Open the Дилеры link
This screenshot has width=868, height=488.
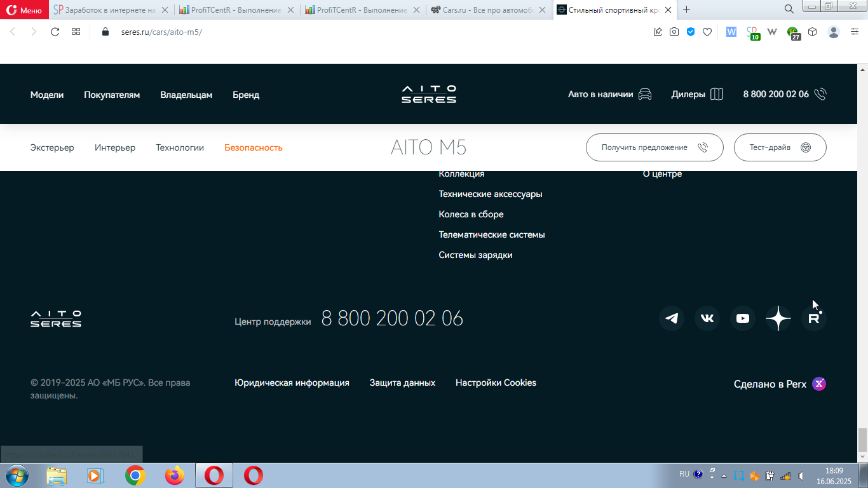pyautogui.click(x=697, y=94)
